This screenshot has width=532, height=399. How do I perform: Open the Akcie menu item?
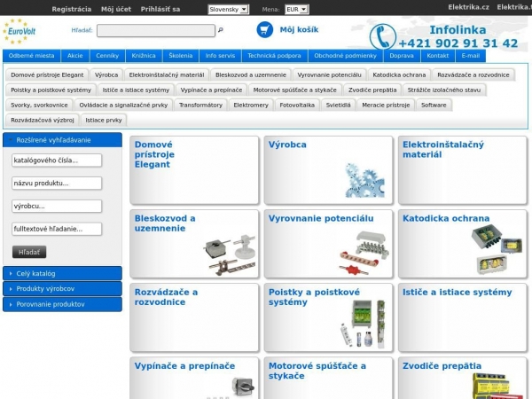pos(75,56)
